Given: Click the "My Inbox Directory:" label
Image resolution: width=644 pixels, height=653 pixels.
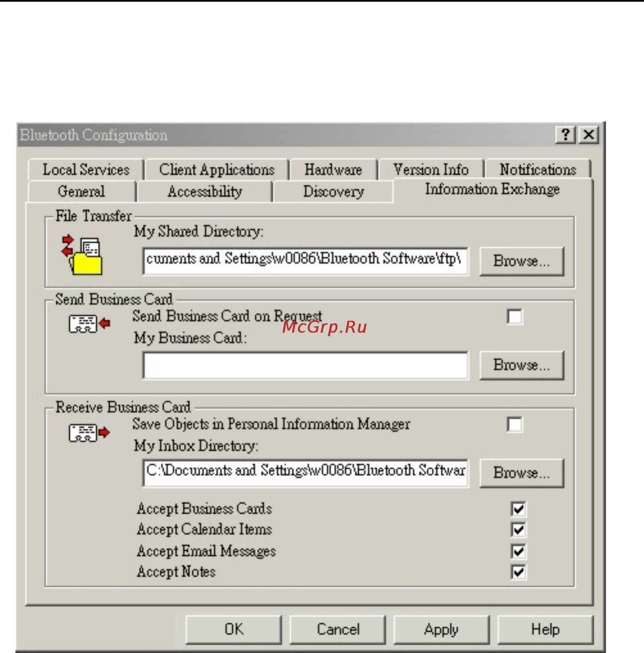Looking at the screenshot, I should [x=196, y=446].
